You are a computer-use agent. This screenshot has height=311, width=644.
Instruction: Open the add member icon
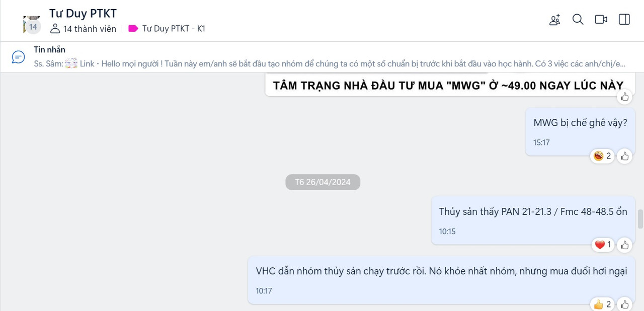pos(554,20)
